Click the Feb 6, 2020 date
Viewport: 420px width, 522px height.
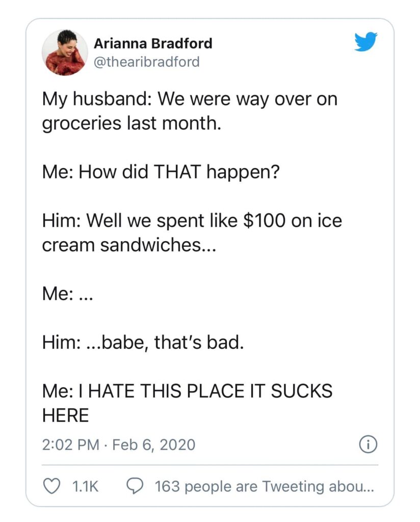(x=154, y=445)
